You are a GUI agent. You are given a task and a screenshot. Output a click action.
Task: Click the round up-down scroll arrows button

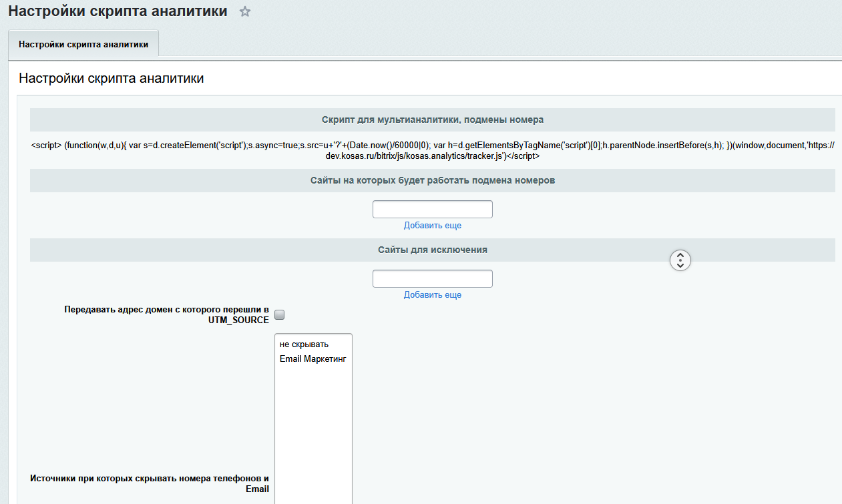click(x=680, y=260)
